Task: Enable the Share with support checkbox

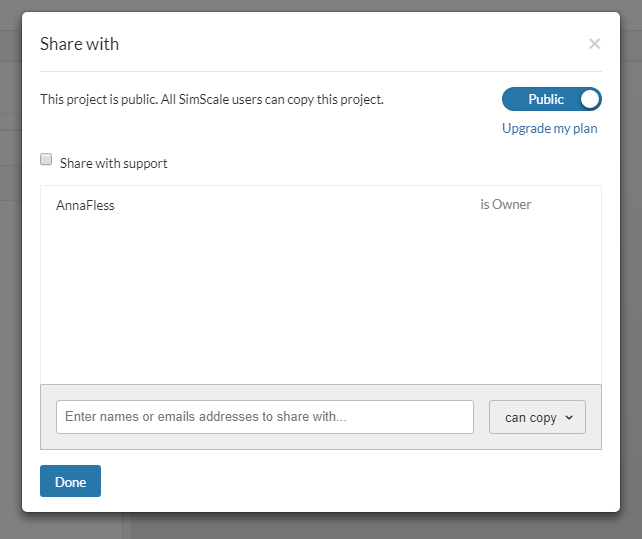Action: pyautogui.click(x=46, y=160)
